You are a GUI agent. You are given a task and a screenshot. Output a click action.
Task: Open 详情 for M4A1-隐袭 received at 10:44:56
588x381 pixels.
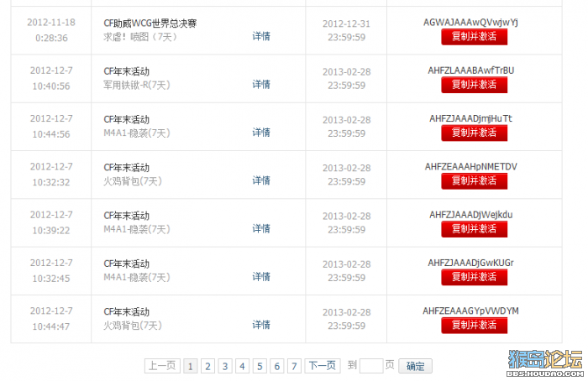(261, 133)
